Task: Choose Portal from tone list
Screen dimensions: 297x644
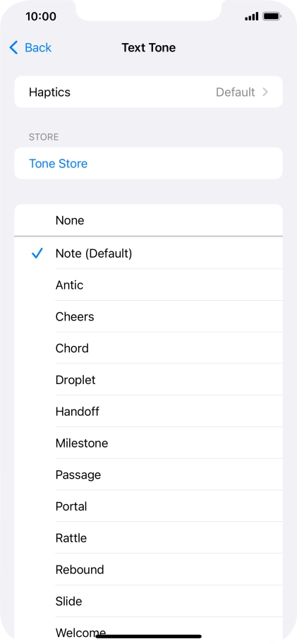Action: point(148,506)
